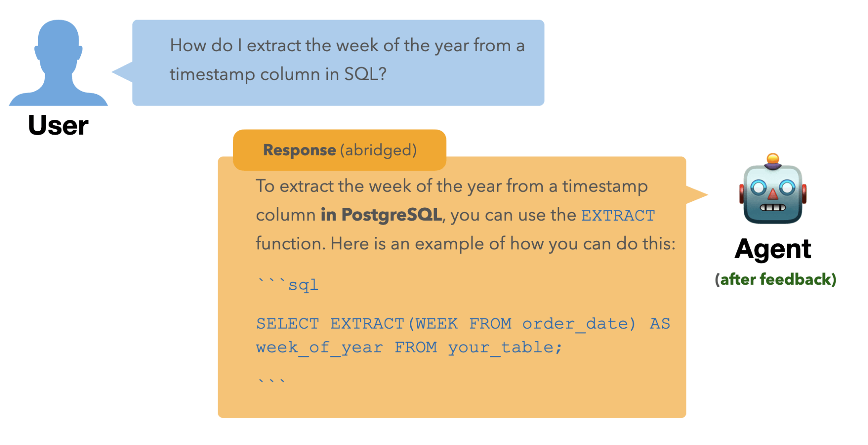Click the green "(after feedback)" text
The width and height of the screenshot is (868, 445).
point(776,279)
